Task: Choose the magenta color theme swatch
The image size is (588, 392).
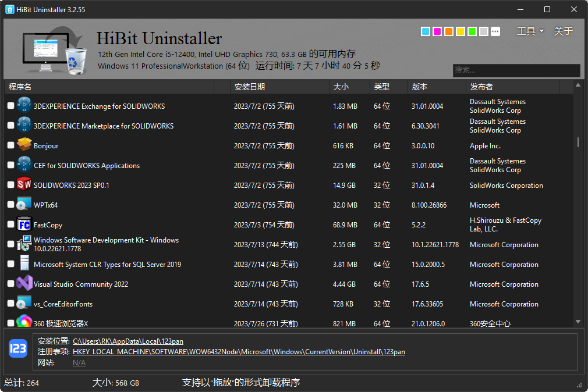Action: 437,31
